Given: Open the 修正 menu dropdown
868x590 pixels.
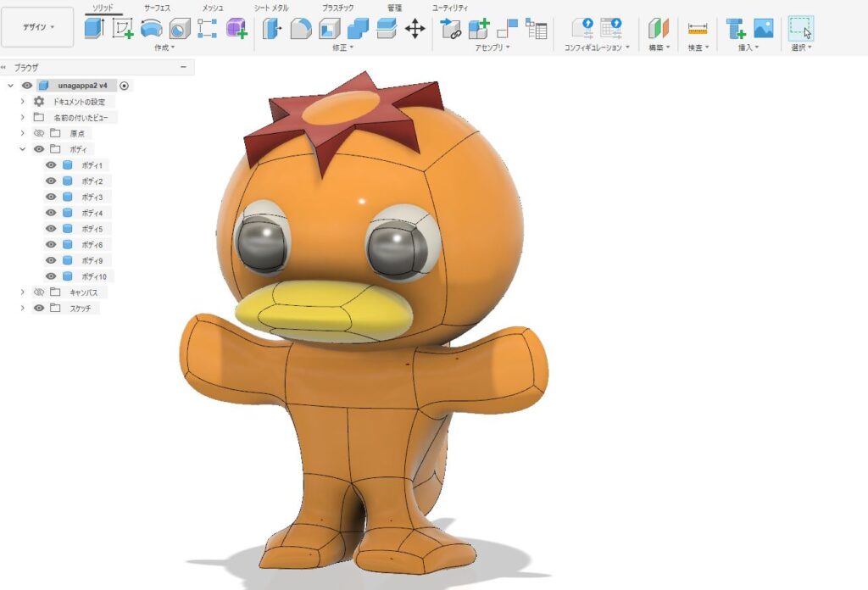Looking at the screenshot, I should click(x=342, y=48).
